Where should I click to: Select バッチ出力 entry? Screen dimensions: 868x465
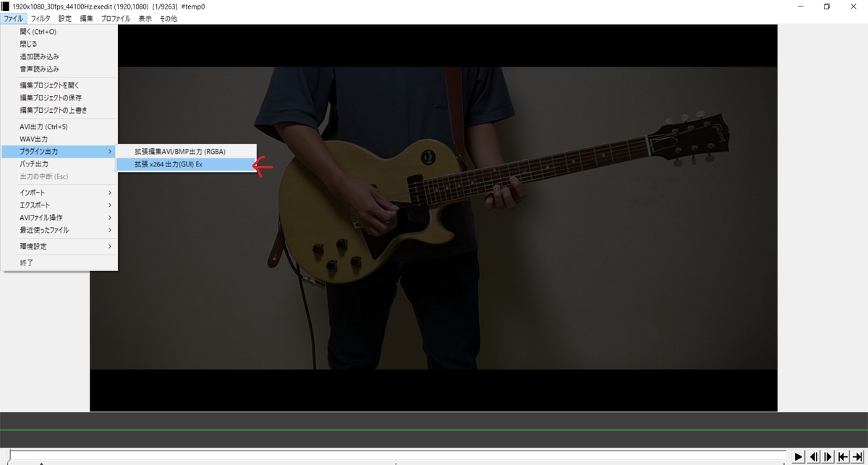point(59,164)
